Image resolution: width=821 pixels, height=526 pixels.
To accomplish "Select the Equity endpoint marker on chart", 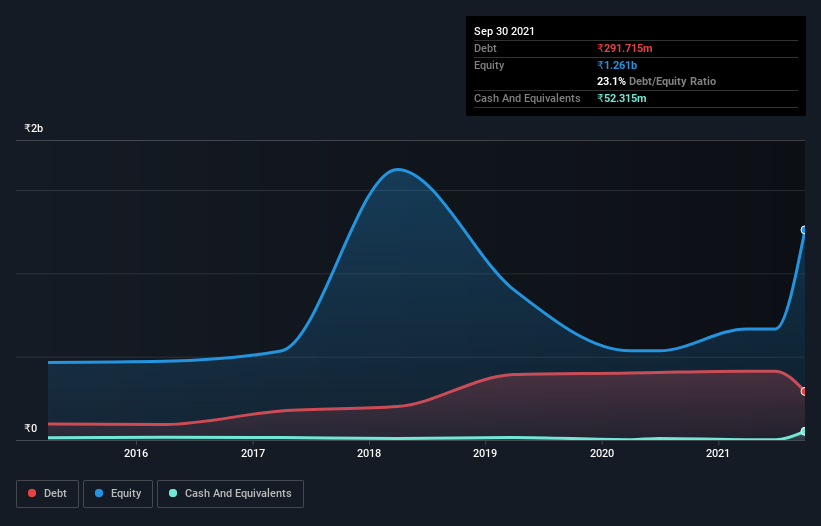I will tap(804, 230).
